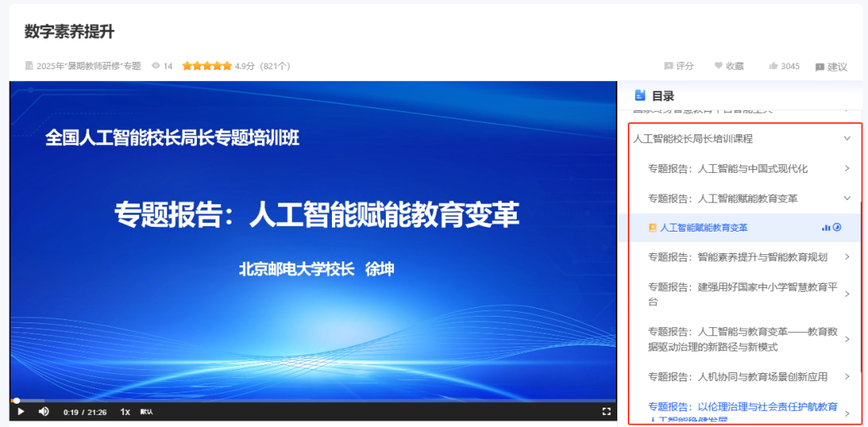The width and height of the screenshot is (868, 427).
Task: Click the 4.9分 (821个) rating text
Action: pos(262,66)
